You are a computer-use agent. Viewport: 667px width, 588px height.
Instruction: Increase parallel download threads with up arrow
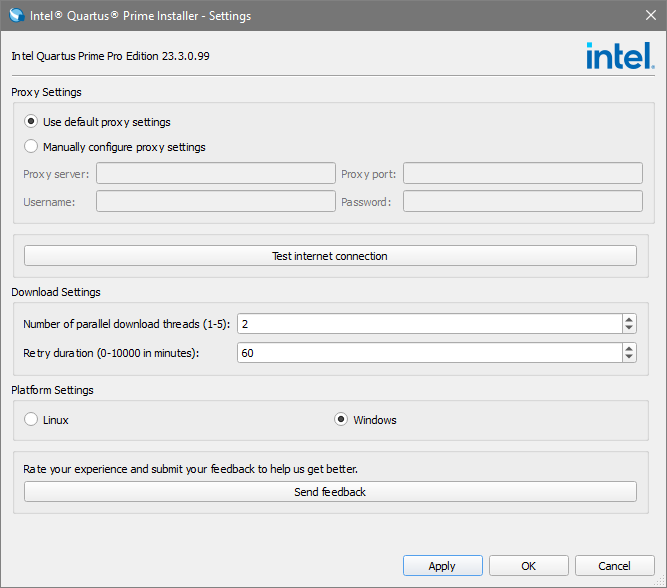629,319
